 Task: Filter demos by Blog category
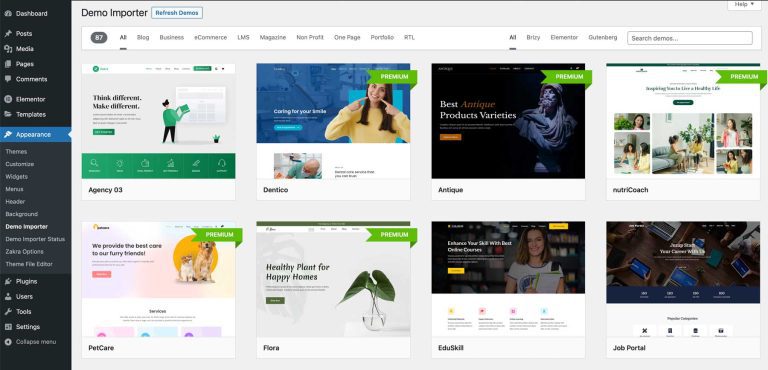[x=143, y=38]
